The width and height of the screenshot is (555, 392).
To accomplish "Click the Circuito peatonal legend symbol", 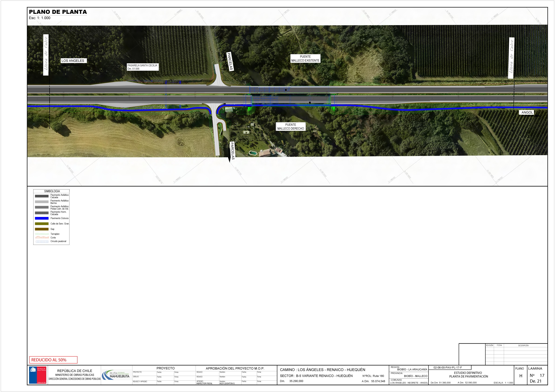I will pyautogui.click(x=42, y=241).
